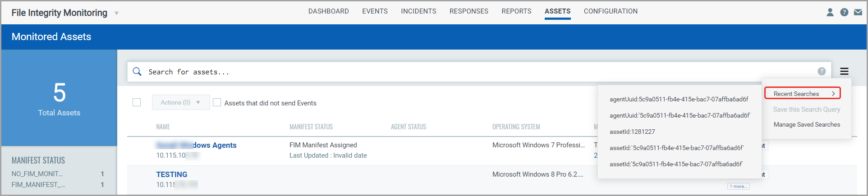Choose Save this Search Query
This screenshot has height=196, width=868.
coord(806,109)
